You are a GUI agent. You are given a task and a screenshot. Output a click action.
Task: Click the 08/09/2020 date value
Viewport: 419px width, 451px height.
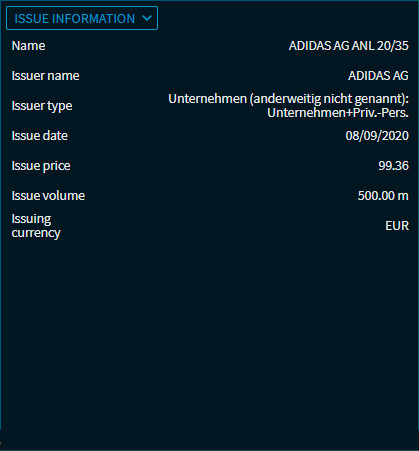[377, 136]
